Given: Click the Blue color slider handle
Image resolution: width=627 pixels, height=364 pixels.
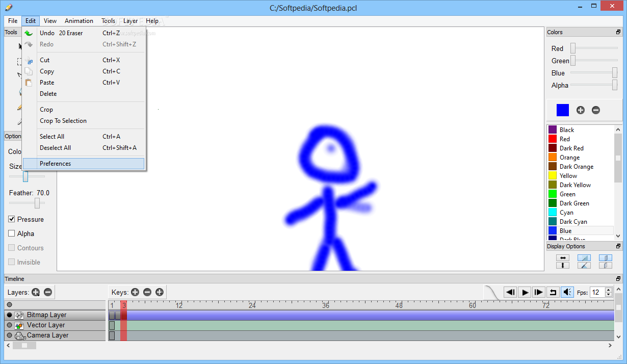Looking at the screenshot, I should (615, 72).
